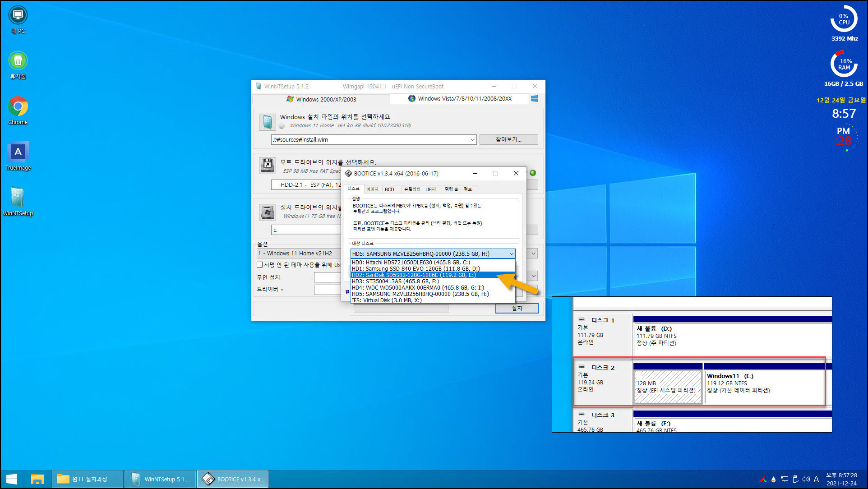This screenshot has width=868, height=489.
Task: Switch to the Windows Vista/7/8/10/11 tab
Action: tap(459, 98)
